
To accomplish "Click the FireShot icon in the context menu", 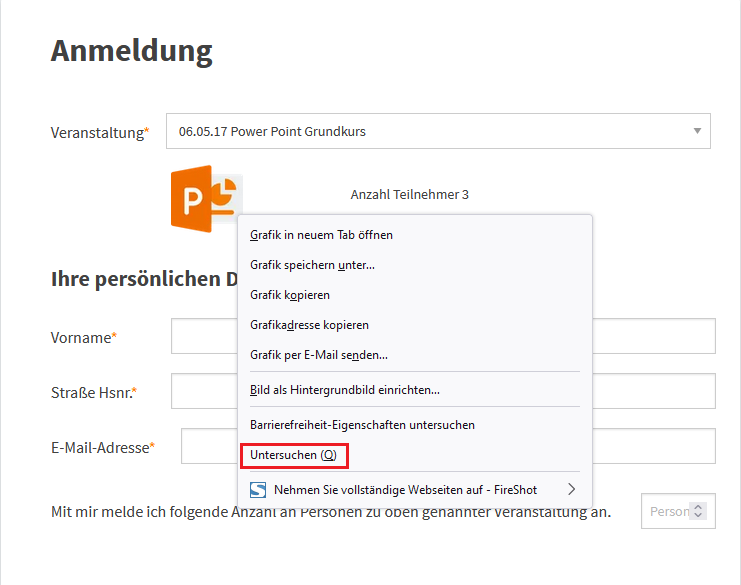I will (x=258, y=490).
